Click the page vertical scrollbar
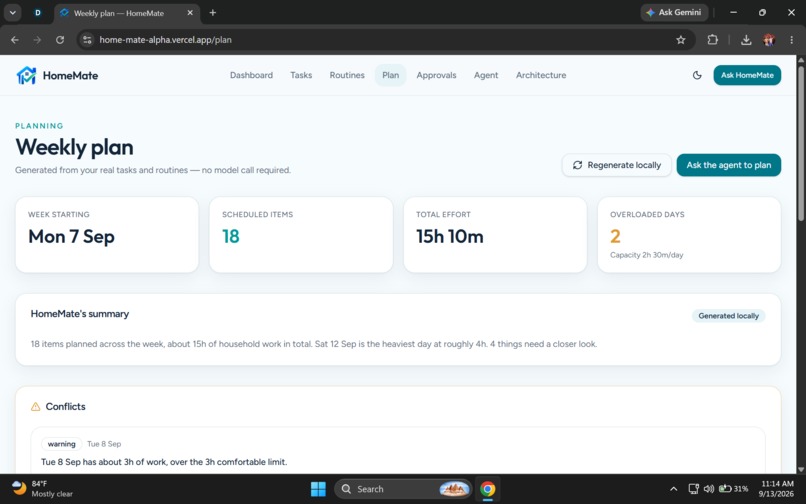Image resolution: width=806 pixels, height=504 pixels. 800,144
